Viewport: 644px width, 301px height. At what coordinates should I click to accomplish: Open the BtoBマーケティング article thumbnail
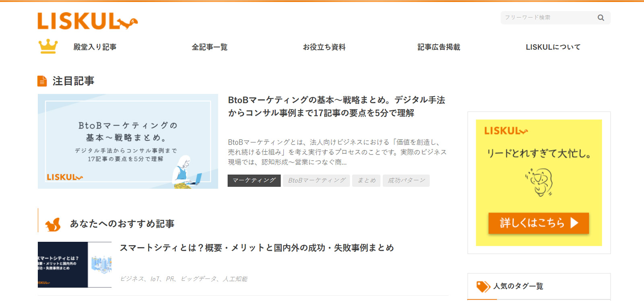(128, 141)
